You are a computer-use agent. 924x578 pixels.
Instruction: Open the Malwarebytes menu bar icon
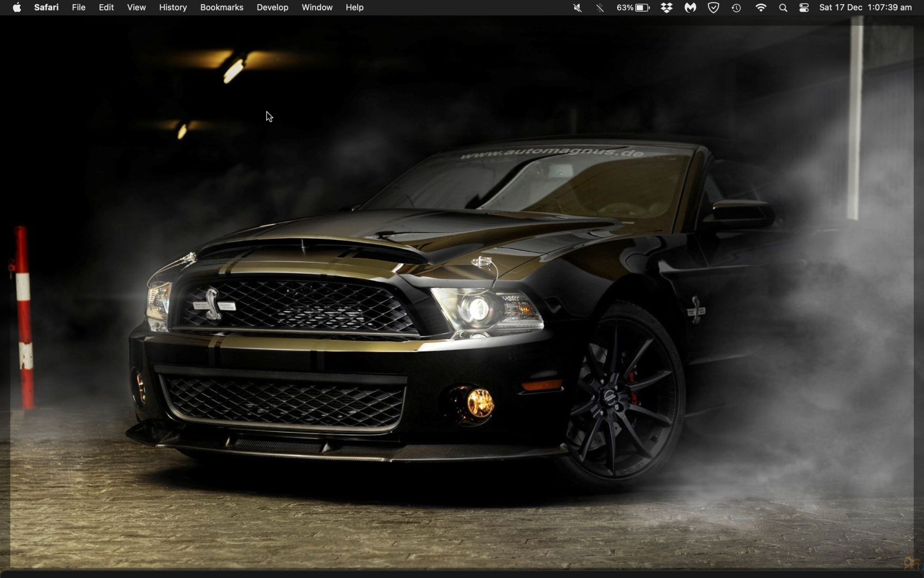[690, 7]
